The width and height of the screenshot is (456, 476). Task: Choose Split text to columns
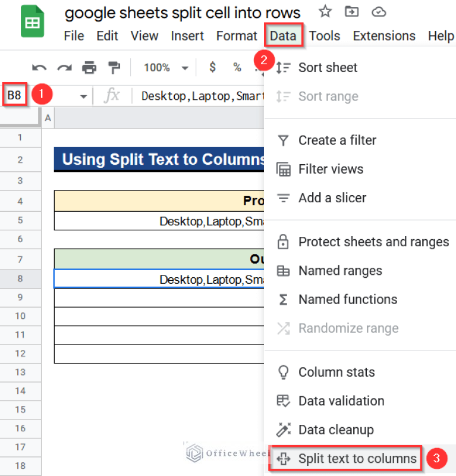[357, 459]
